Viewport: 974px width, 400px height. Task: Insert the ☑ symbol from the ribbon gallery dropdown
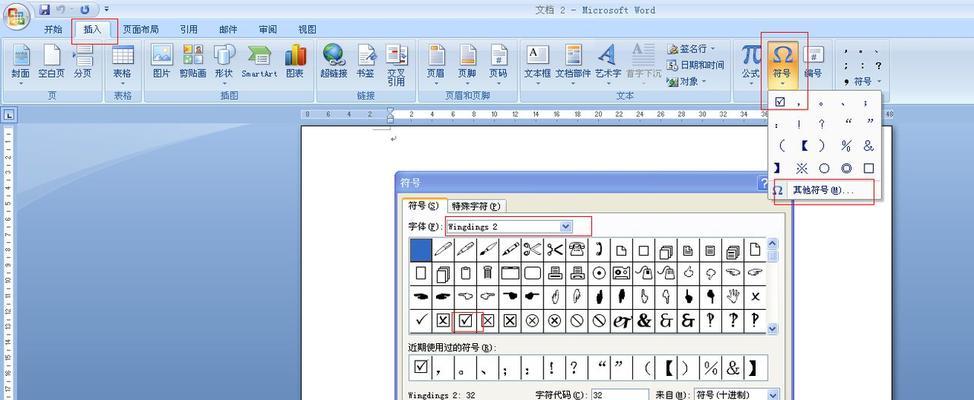pyautogui.click(x=780, y=102)
